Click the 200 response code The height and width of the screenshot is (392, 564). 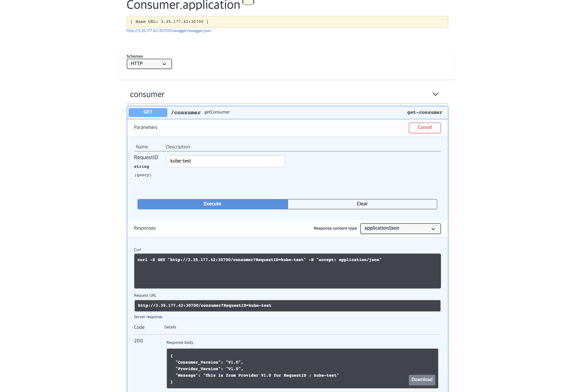coord(138,341)
